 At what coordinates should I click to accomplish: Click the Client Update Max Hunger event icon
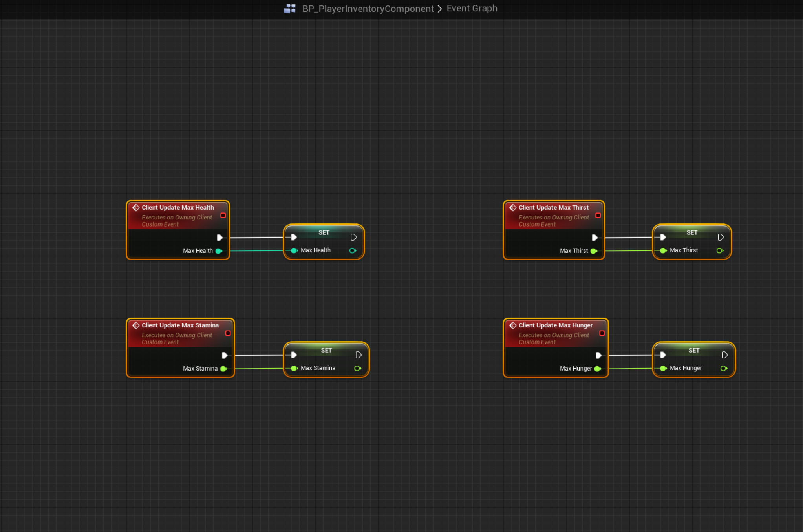point(513,325)
